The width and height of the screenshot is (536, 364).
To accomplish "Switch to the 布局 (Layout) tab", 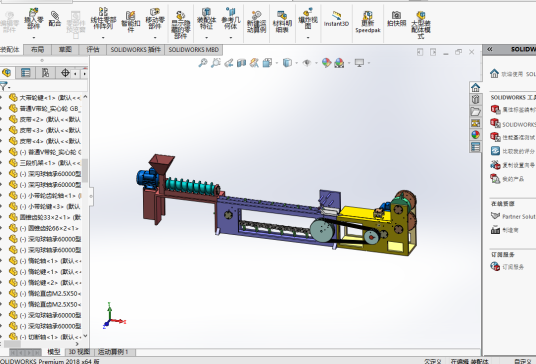I will 37,50.
